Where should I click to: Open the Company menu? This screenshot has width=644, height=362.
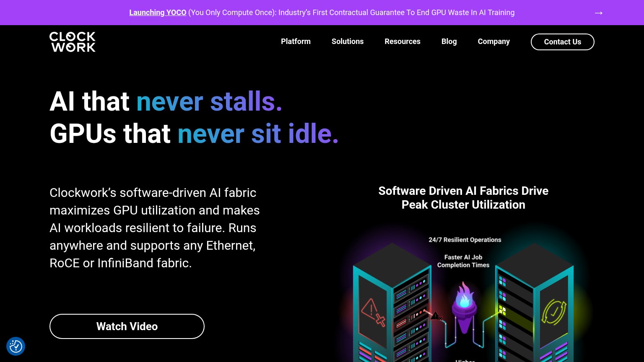click(x=494, y=41)
